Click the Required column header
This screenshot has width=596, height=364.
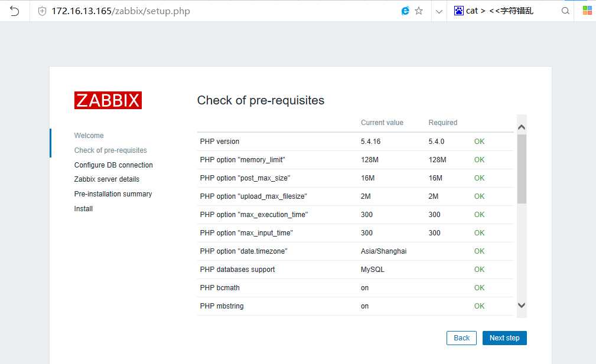tap(442, 123)
